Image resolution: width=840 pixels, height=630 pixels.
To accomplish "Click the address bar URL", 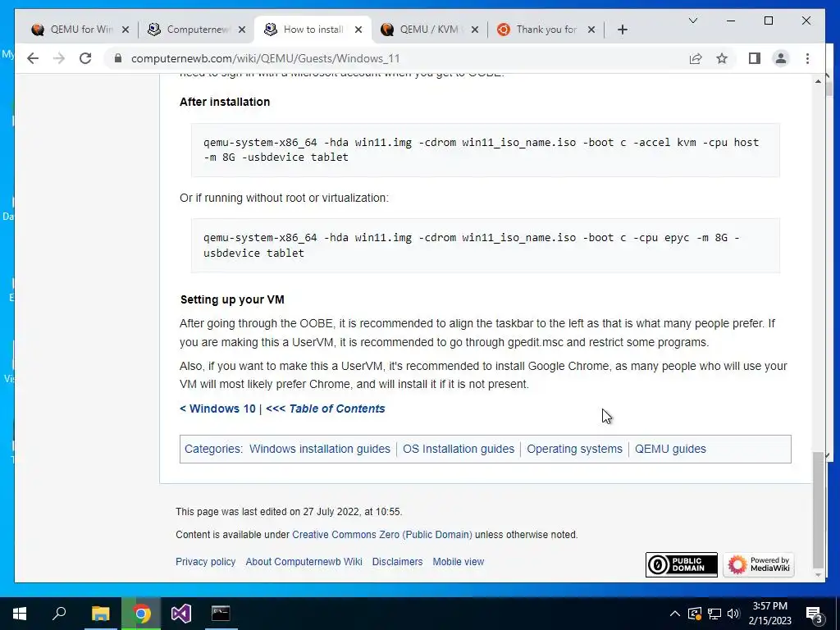I will (265, 58).
